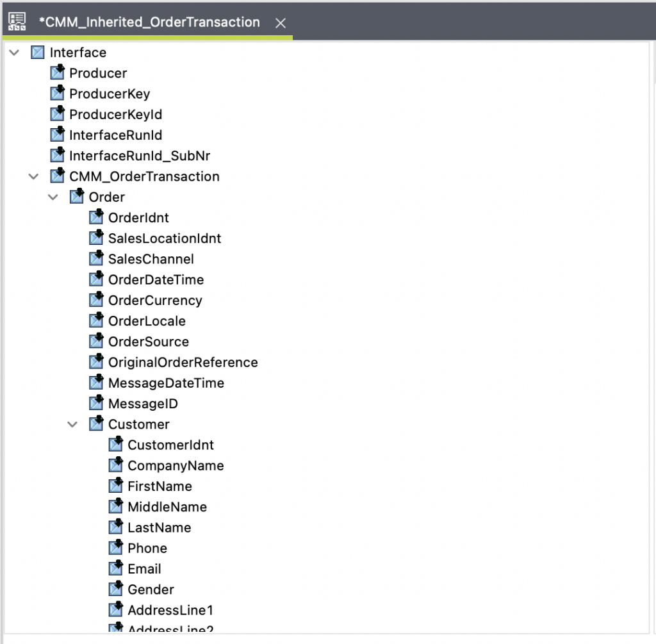This screenshot has width=656, height=644.
Task: Select the OrderIdnt label
Action: tap(138, 218)
